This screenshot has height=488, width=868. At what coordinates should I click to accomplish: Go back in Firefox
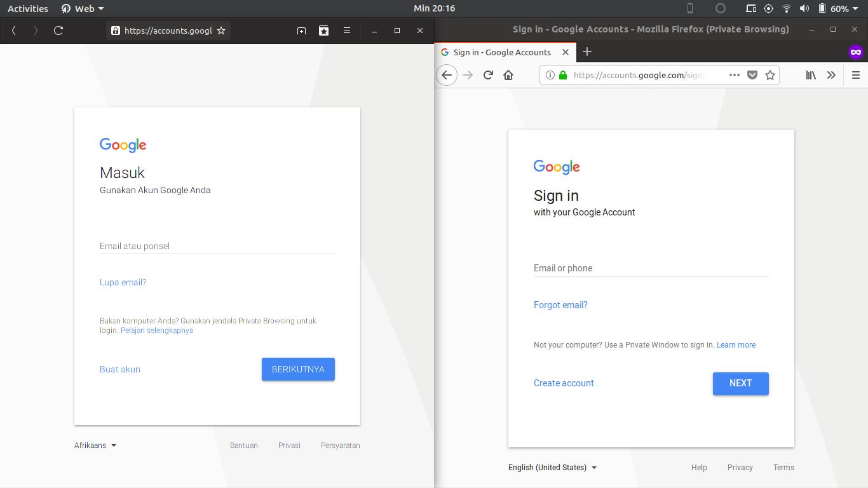(x=447, y=75)
